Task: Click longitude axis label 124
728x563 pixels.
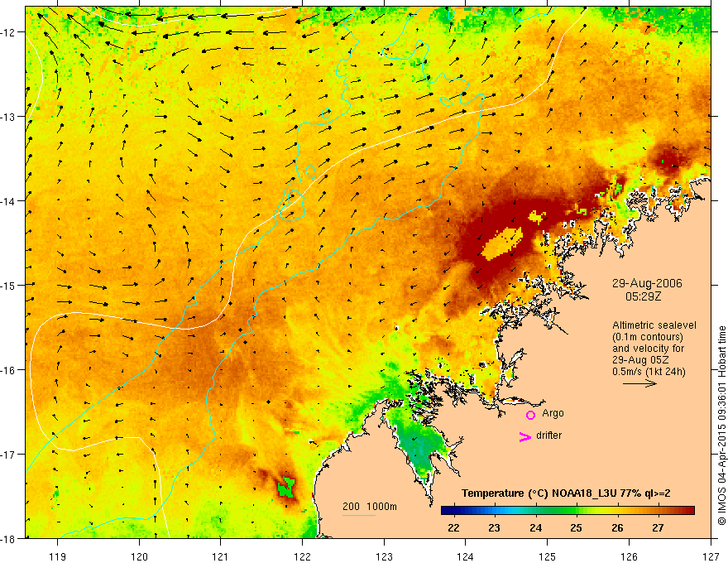Action: point(466,556)
